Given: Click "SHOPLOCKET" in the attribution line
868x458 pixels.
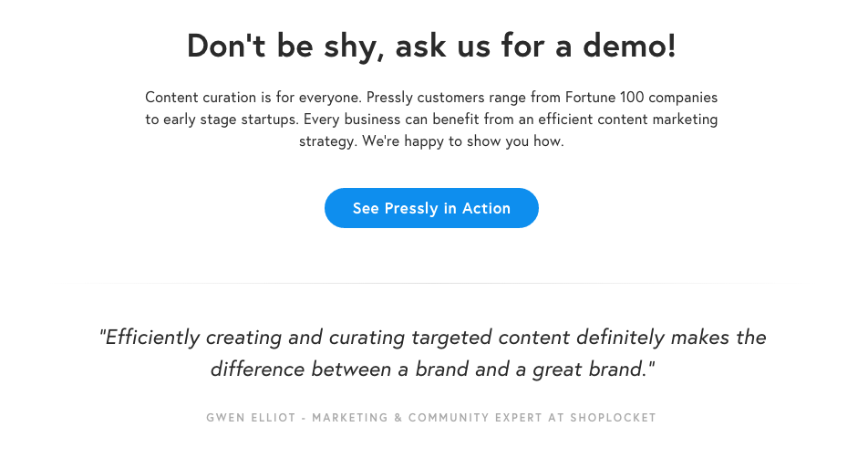Looking at the screenshot, I should (x=614, y=418).
